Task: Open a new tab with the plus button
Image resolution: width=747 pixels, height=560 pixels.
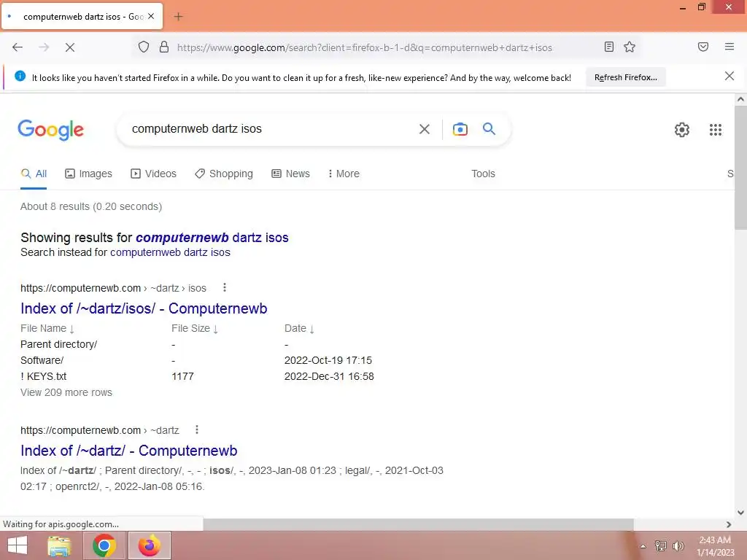Action: click(178, 17)
